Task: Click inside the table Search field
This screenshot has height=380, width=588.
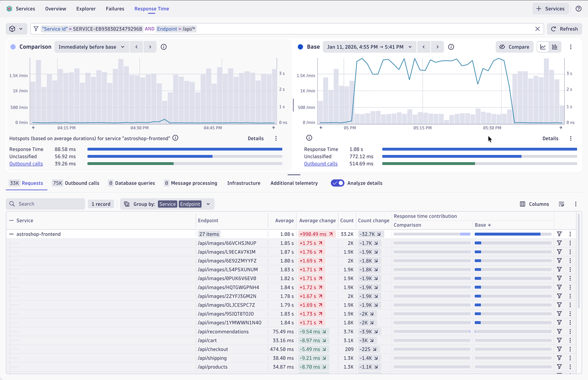Action: click(45, 204)
